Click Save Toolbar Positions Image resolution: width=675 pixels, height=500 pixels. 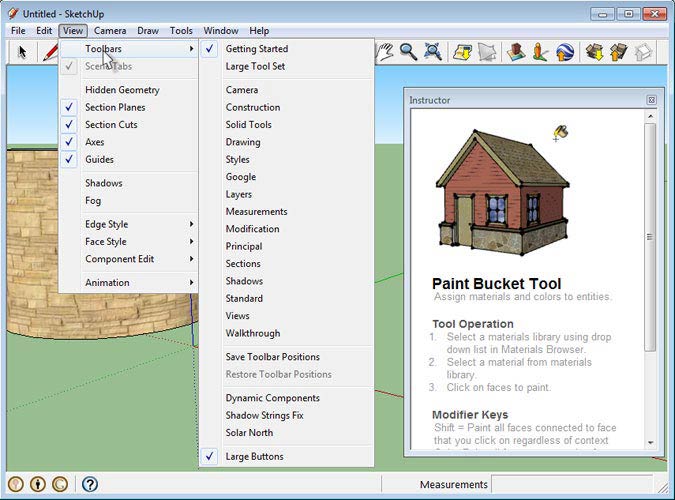(x=272, y=357)
